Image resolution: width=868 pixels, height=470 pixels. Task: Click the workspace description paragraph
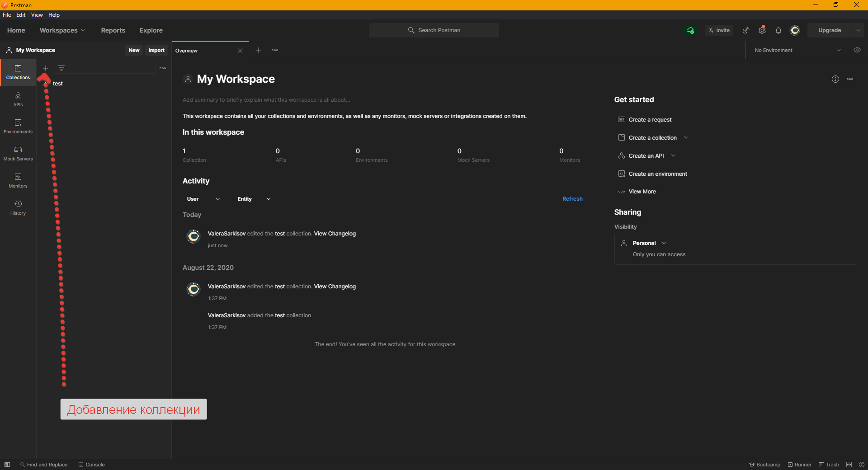point(354,116)
